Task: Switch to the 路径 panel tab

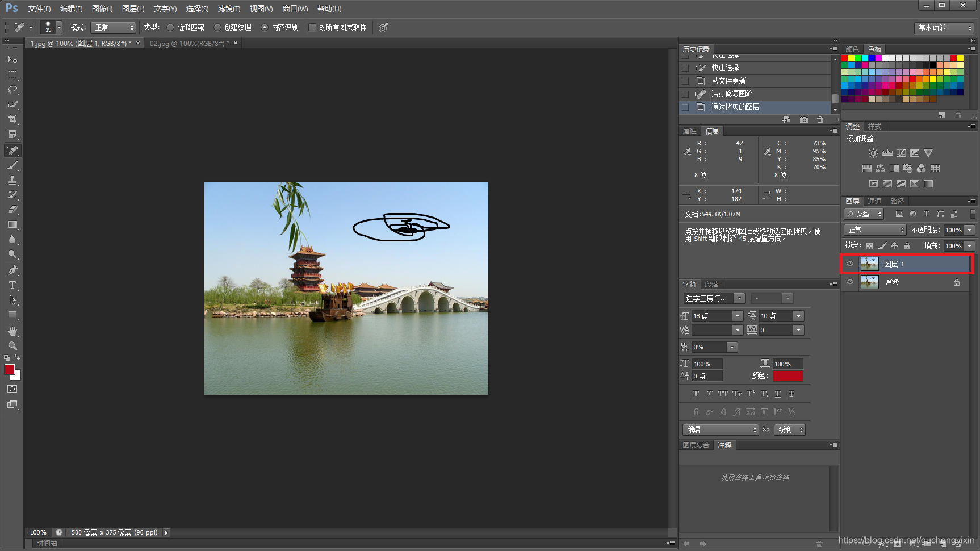Action: 897,202
